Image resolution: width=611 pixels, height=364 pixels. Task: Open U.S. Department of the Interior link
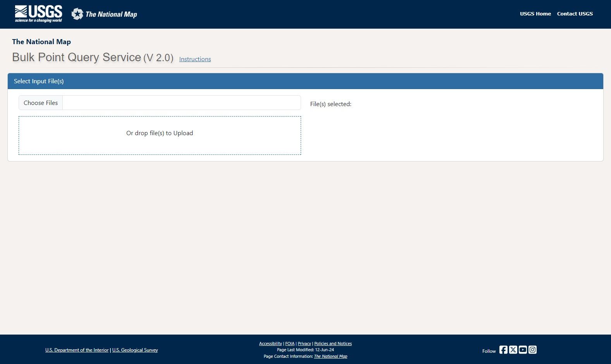click(x=77, y=350)
